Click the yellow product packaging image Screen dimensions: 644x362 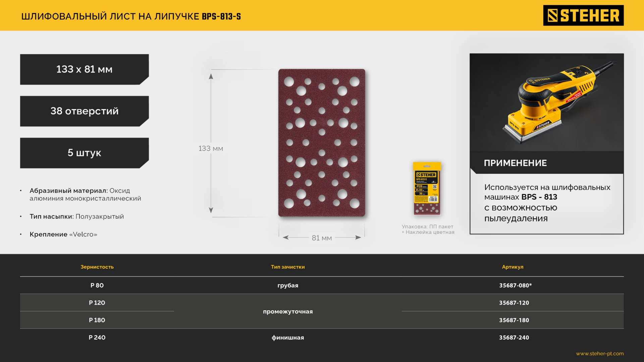[x=427, y=189]
